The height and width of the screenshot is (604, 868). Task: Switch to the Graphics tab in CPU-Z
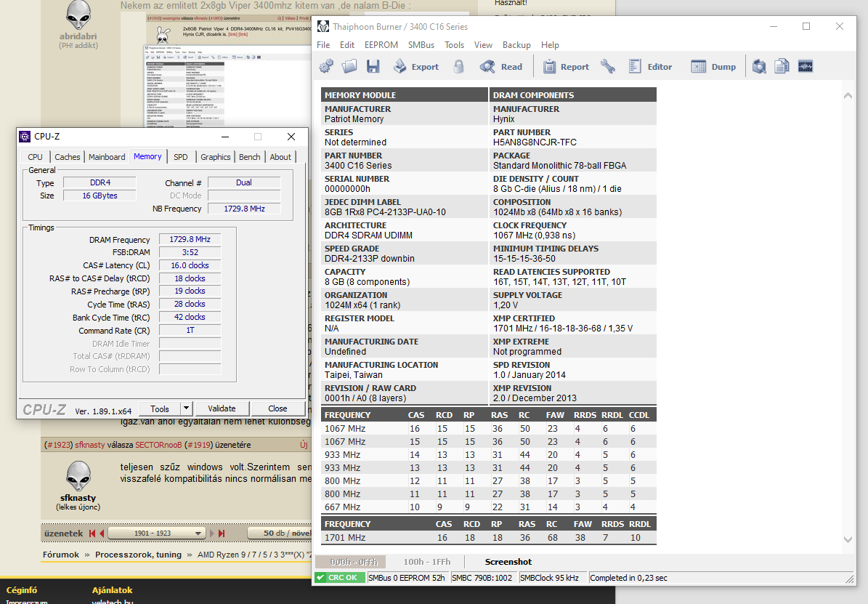(215, 157)
